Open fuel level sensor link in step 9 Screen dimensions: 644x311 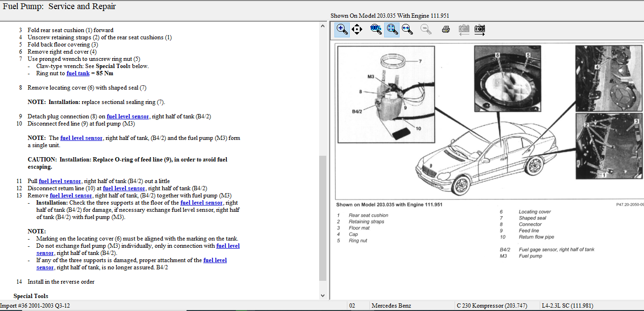point(128,116)
